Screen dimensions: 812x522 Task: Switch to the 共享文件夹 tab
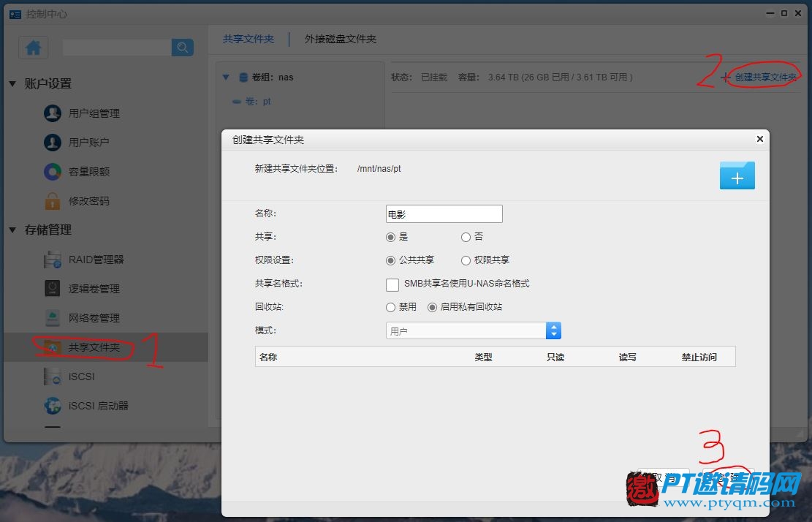(x=248, y=39)
